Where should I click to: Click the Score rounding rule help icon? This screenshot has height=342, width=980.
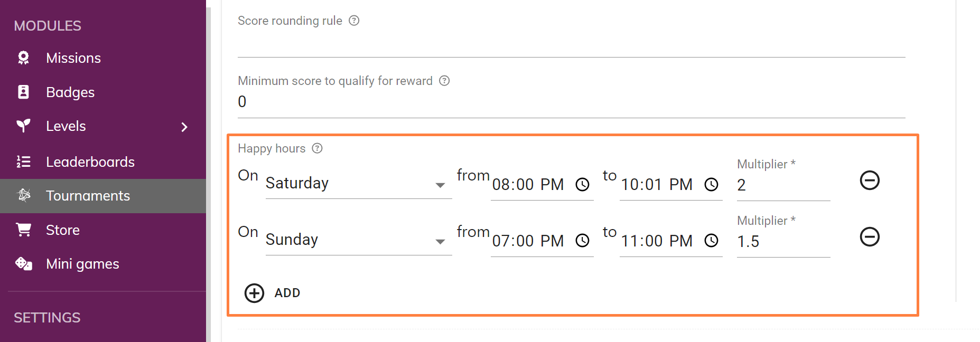[354, 21]
